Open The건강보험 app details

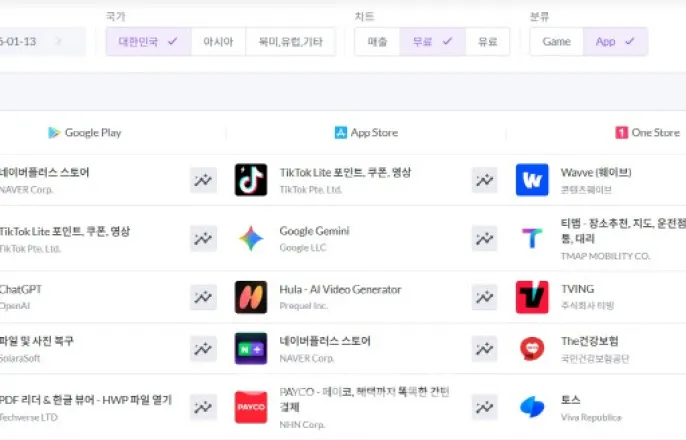pyautogui.click(x=590, y=341)
